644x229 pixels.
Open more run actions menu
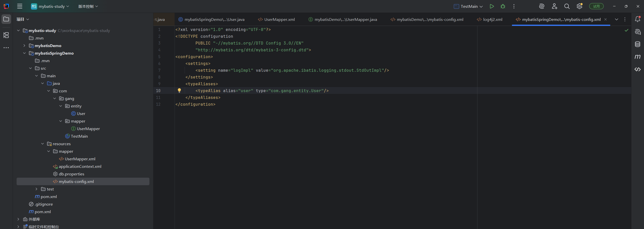point(514,6)
